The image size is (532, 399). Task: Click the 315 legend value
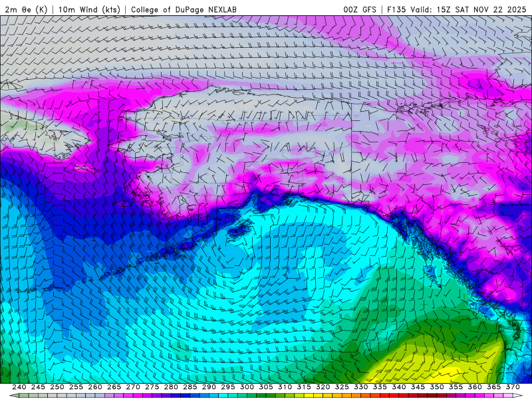point(304,387)
